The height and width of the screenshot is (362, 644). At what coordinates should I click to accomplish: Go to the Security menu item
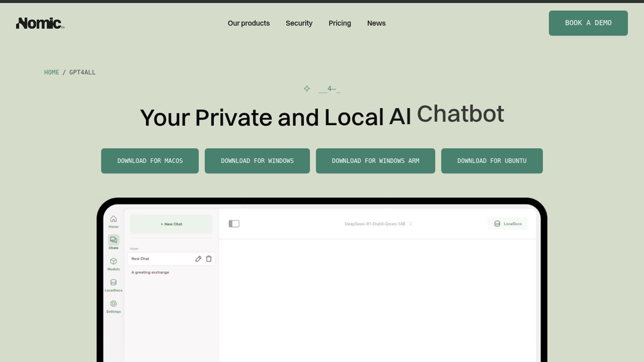pos(299,23)
